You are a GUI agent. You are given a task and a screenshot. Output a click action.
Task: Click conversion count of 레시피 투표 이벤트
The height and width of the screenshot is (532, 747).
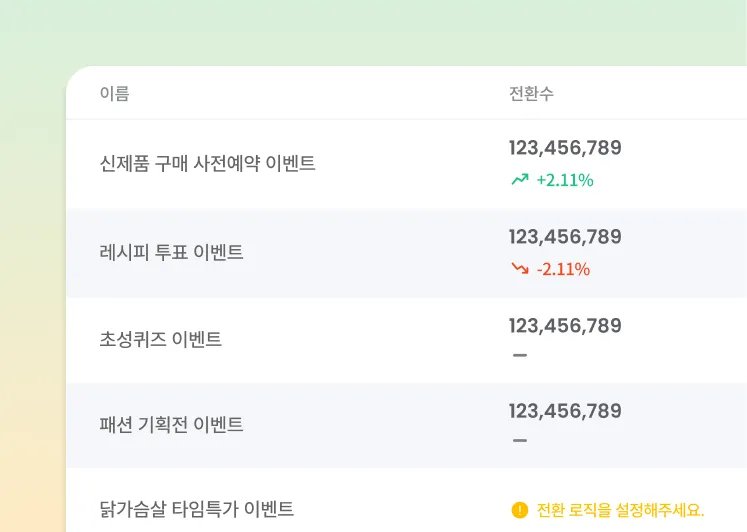pyautogui.click(x=565, y=237)
